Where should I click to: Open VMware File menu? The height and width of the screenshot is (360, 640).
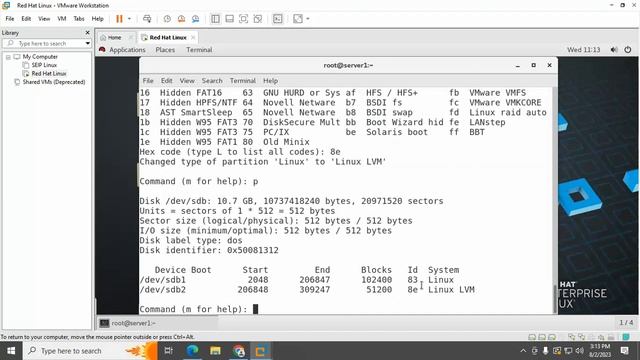[x=10, y=19]
